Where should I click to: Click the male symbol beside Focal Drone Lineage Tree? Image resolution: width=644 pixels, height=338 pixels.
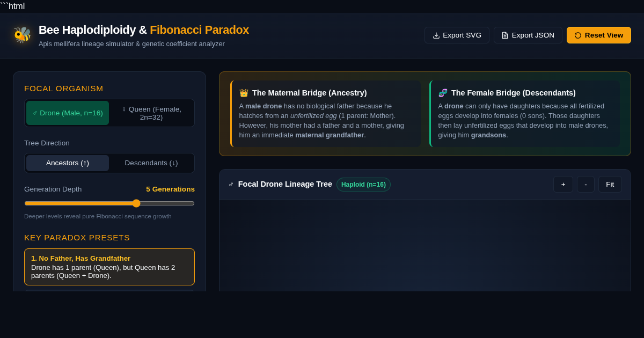click(x=231, y=184)
